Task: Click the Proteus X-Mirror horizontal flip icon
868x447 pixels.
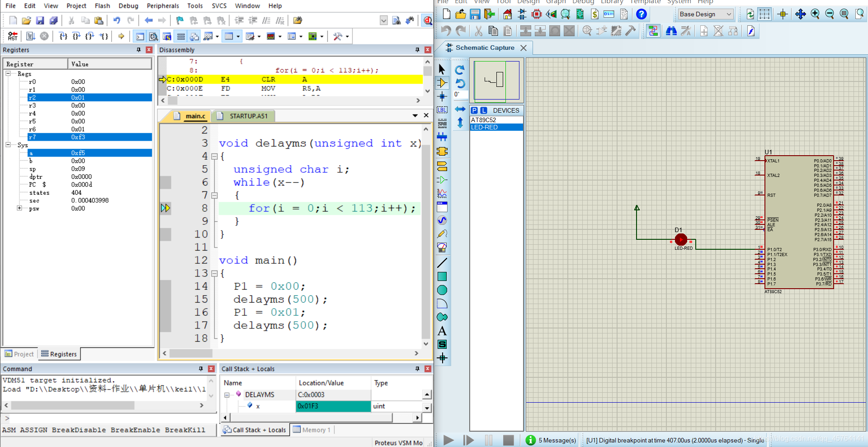Action: (x=460, y=109)
